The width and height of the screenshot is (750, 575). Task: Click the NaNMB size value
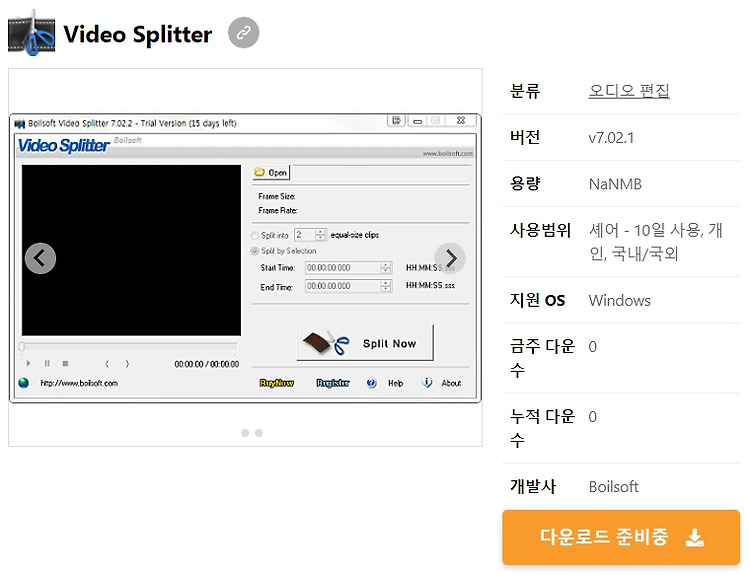coord(615,184)
